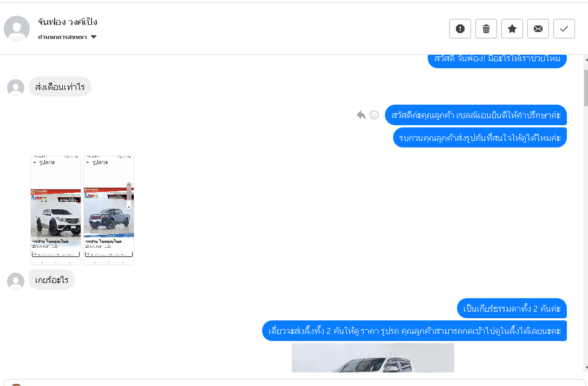Open white pickup truck screenshot thumbnail
Screen dimensions: 588x386
click(56, 210)
